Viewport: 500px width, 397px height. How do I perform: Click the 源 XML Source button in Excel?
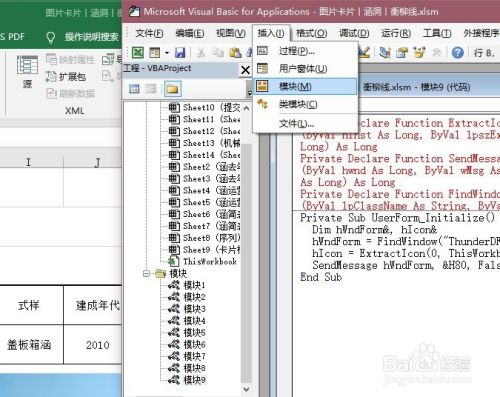[x=27, y=72]
